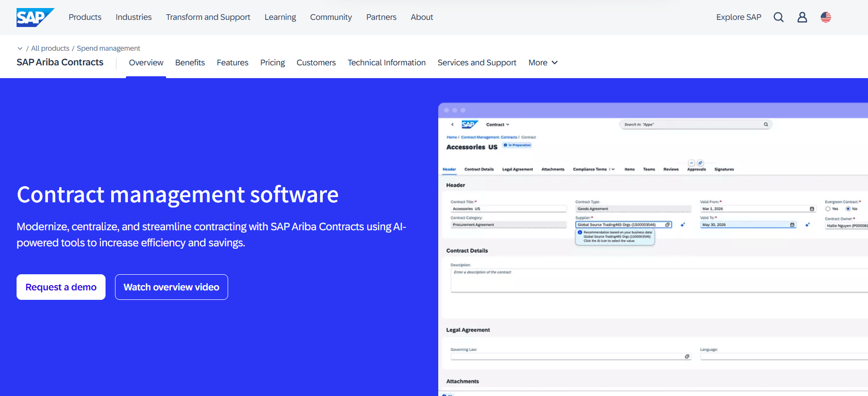Select the Teams tab in the preview
Image resolution: width=868 pixels, height=396 pixels.
tap(649, 169)
